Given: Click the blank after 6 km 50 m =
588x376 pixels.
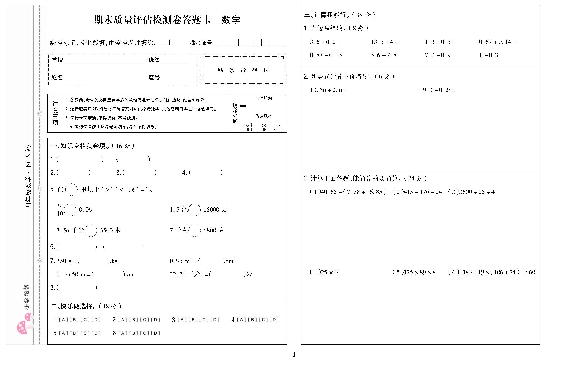Looking at the screenshot, I should tap(108, 274).
